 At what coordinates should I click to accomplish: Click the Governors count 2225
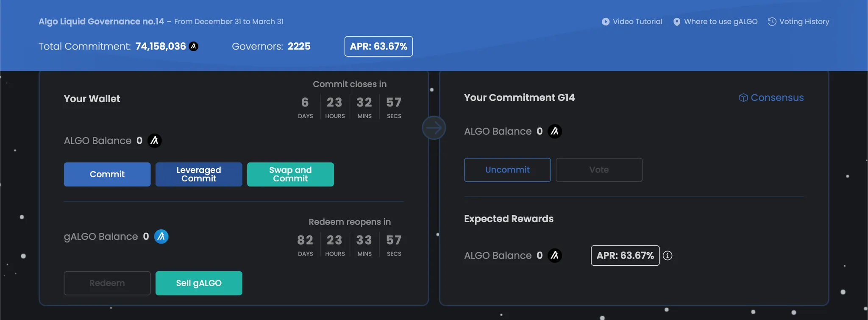pos(299,46)
